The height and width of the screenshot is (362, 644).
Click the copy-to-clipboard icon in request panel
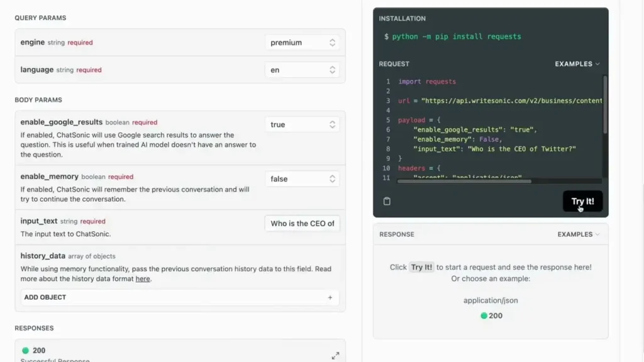[x=387, y=201]
